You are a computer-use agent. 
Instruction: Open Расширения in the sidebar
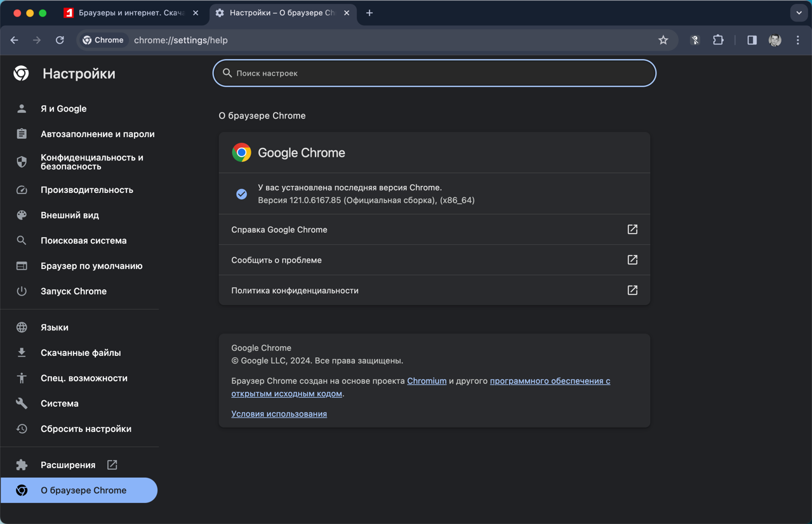68,465
